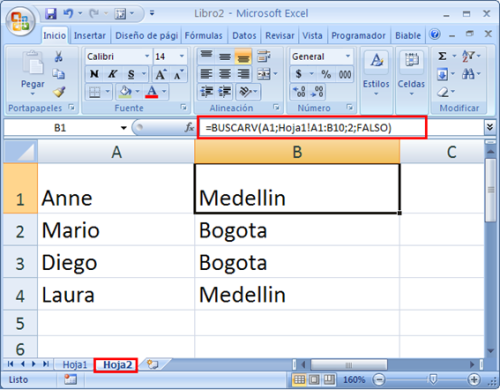Click the zoom slider handle
500x390 pixels.
pos(433,379)
